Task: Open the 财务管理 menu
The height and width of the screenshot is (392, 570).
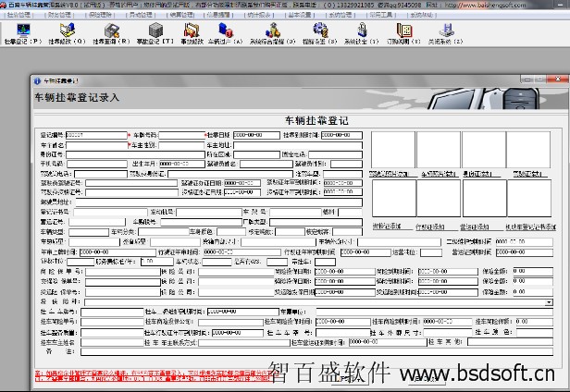Action: coord(59,15)
